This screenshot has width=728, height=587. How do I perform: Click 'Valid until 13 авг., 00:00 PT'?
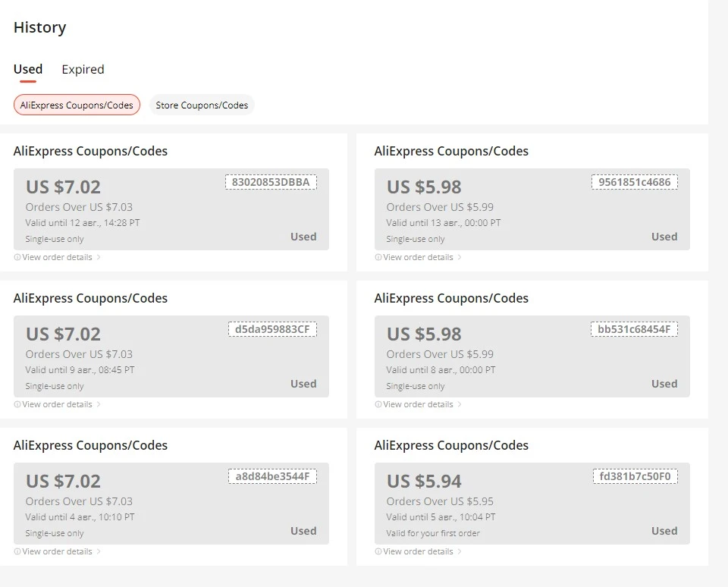tap(444, 223)
